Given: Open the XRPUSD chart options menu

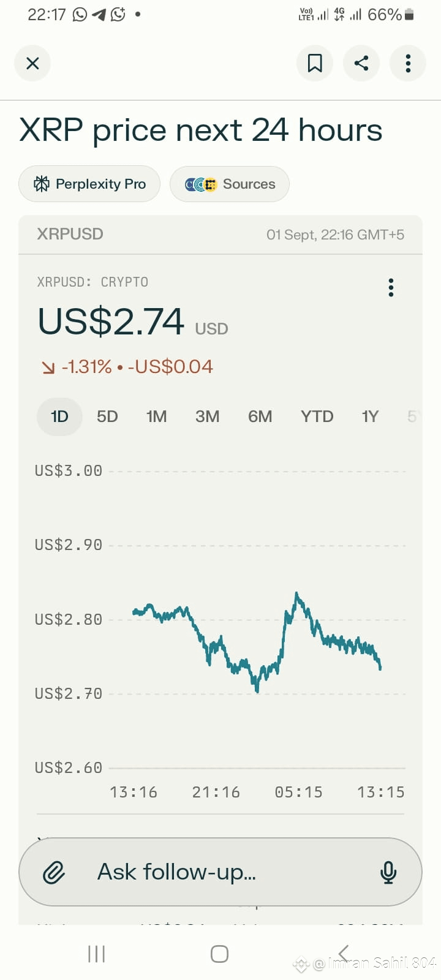Looking at the screenshot, I should [391, 287].
